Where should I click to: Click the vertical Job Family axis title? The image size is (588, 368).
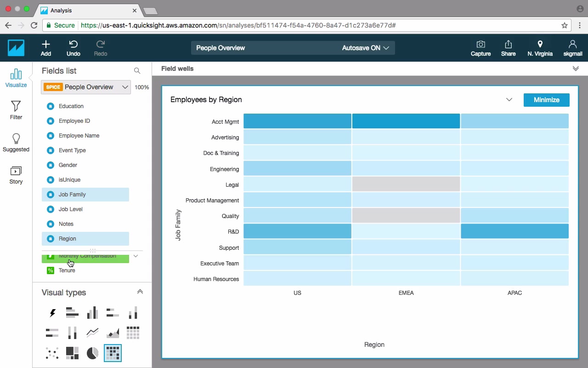178,225
